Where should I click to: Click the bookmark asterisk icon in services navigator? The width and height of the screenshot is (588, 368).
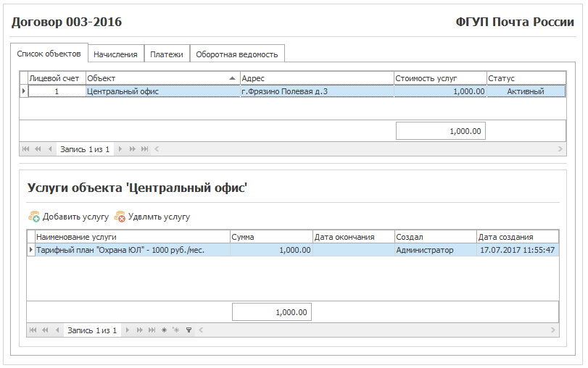pyautogui.click(x=164, y=330)
